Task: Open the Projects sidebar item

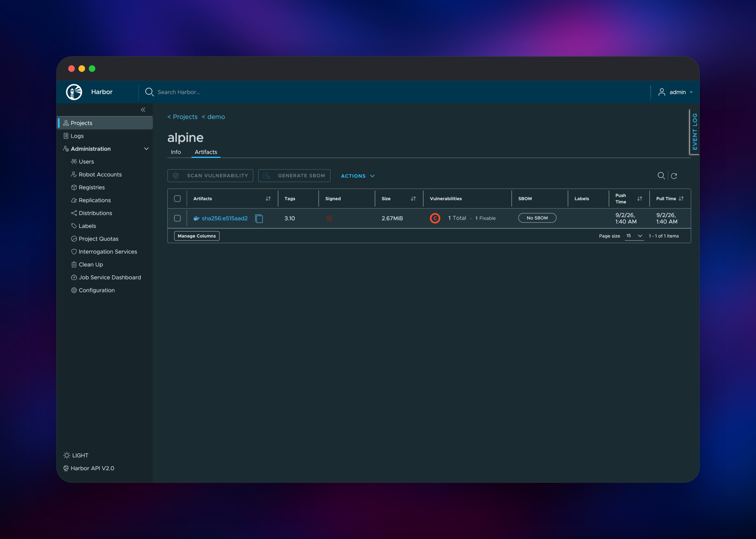Action: (105, 123)
